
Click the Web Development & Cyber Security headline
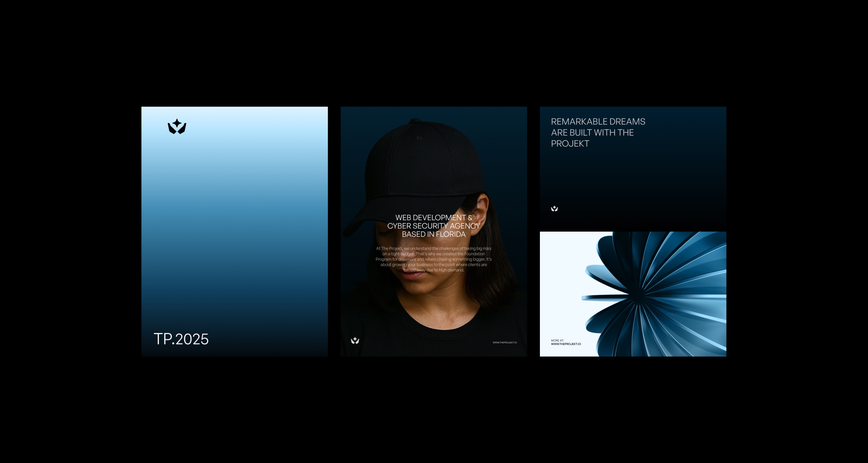[433, 226]
